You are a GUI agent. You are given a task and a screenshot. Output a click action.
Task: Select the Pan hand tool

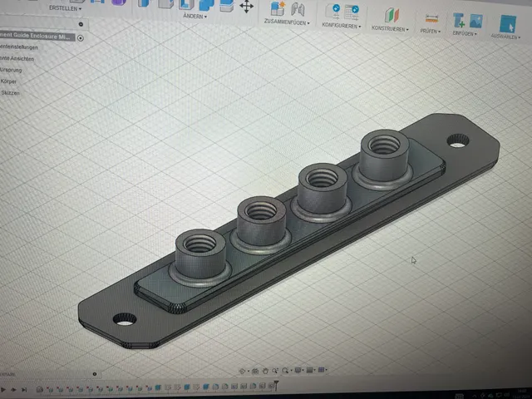265,371
